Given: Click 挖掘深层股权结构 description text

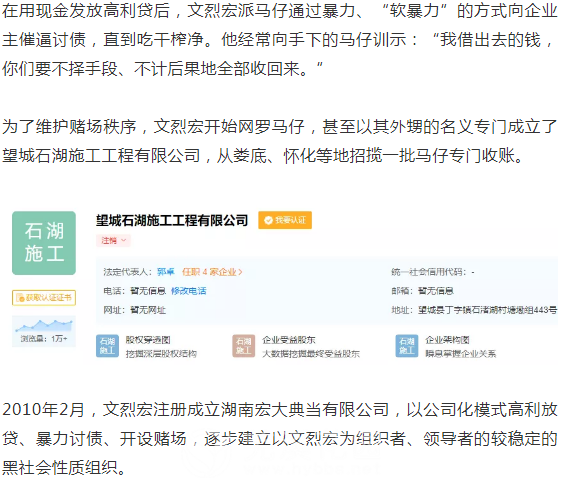Looking at the screenshot, I should coord(161,354).
